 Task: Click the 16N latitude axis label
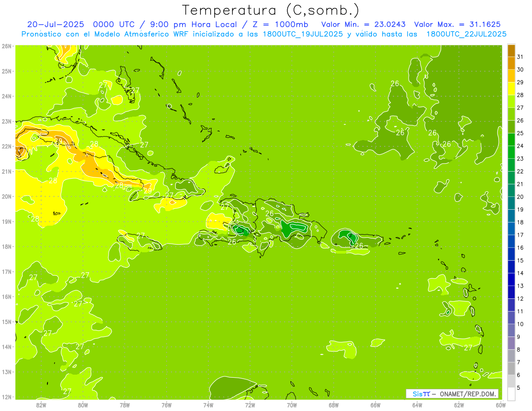(6, 297)
